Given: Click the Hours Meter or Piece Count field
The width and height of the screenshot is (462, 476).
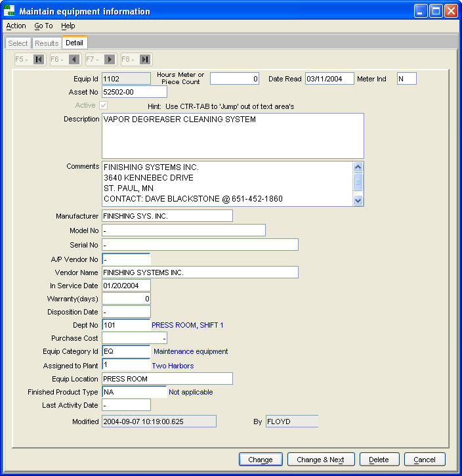Looking at the screenshot, I should click(234, 79).
